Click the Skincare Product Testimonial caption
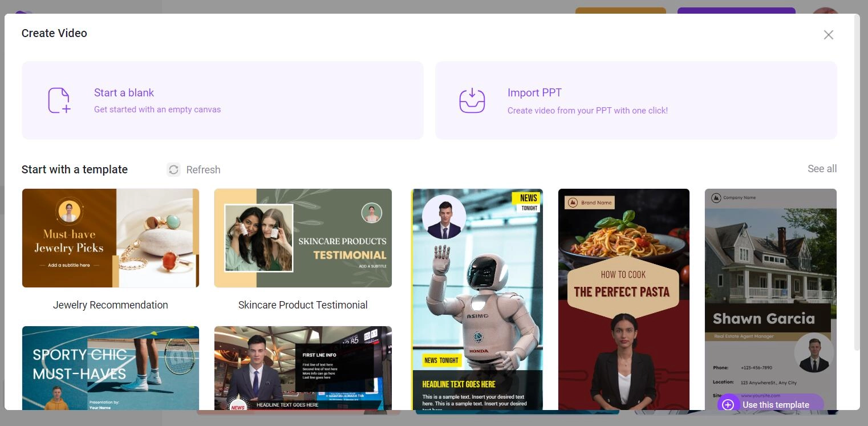Screen dimensions: 868x426 click(x=303, y=305)
